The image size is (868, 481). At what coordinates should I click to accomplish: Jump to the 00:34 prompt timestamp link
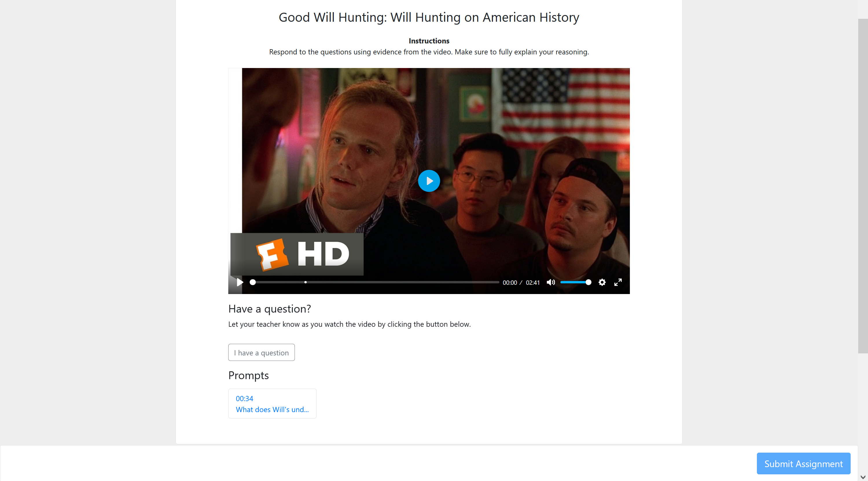pos(244,399)
